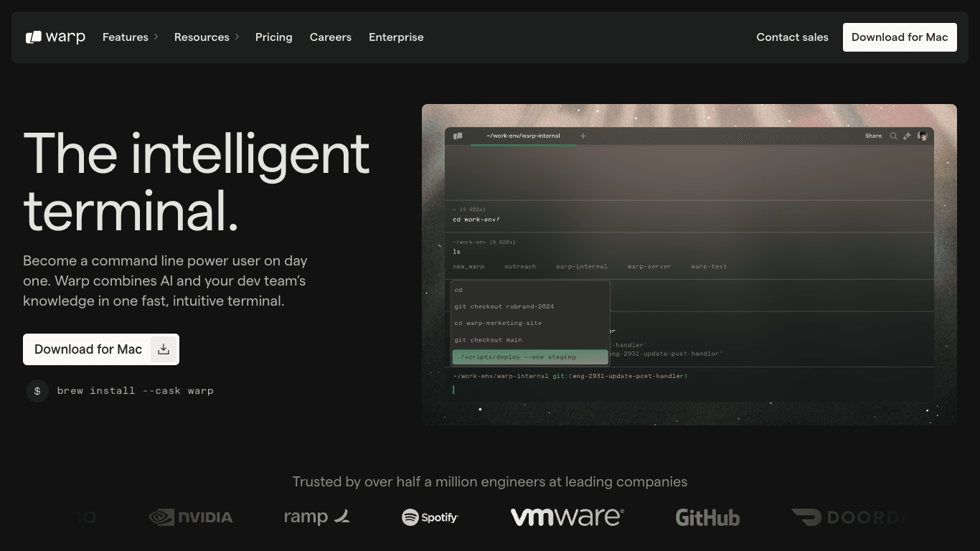Image resolution: width=980 pixels, height=551 pixels.
Task: Select the brew install --cask warp command
Action: coord(136,391)
